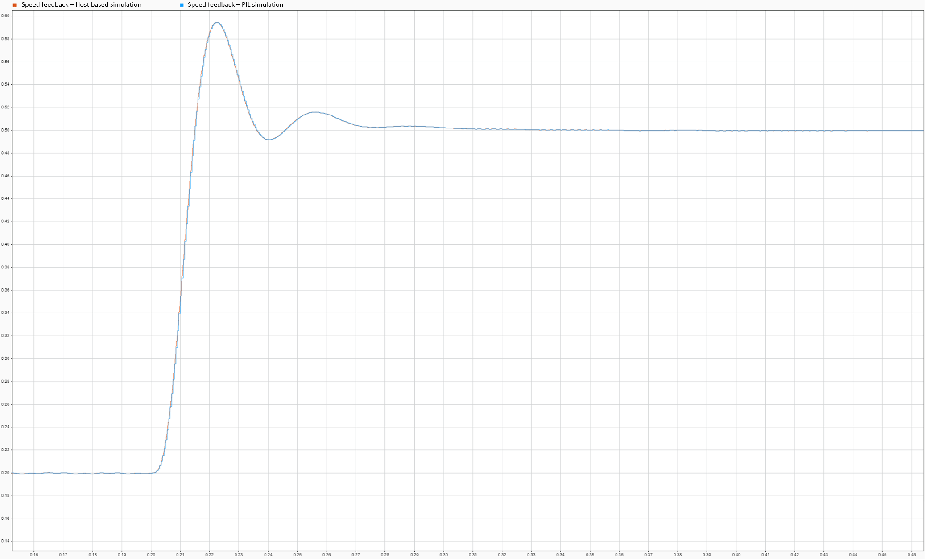Toggle the 'Speed feedback – PIL simulation' legend label
Screen dimensions: 926x560
point(235,5)
